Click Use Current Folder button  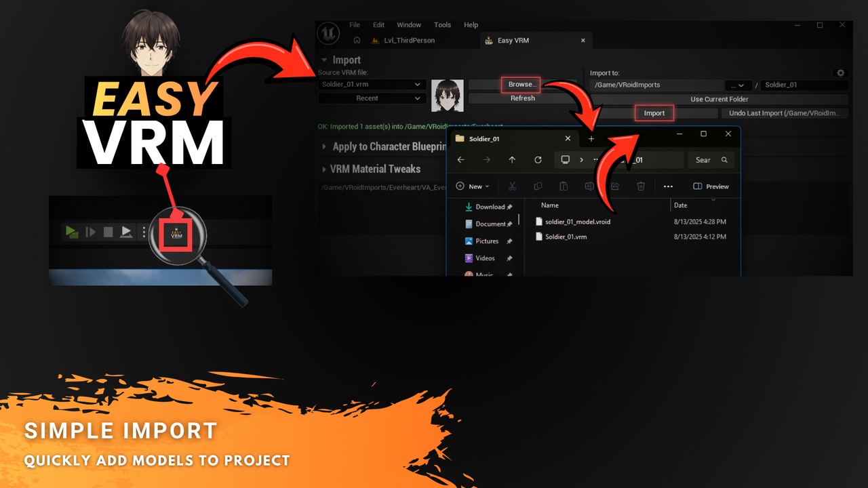tap(719, 99)
